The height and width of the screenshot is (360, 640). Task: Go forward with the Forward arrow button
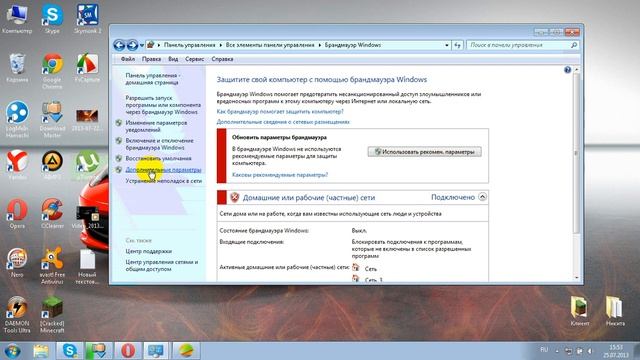pos(132,45)
